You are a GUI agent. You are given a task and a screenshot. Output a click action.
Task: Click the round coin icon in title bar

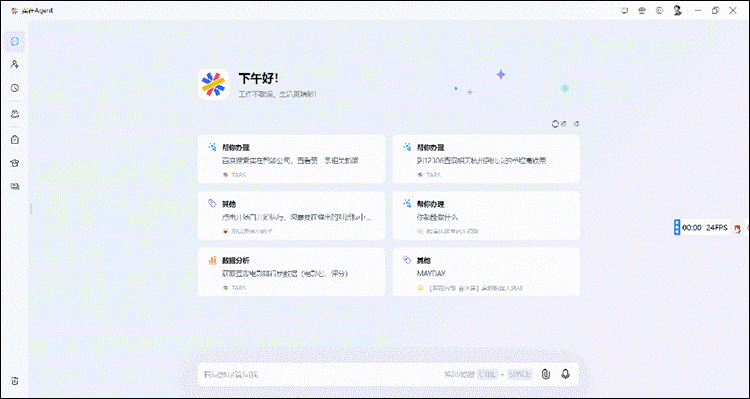pyautogui.click(x=660, y=11)
